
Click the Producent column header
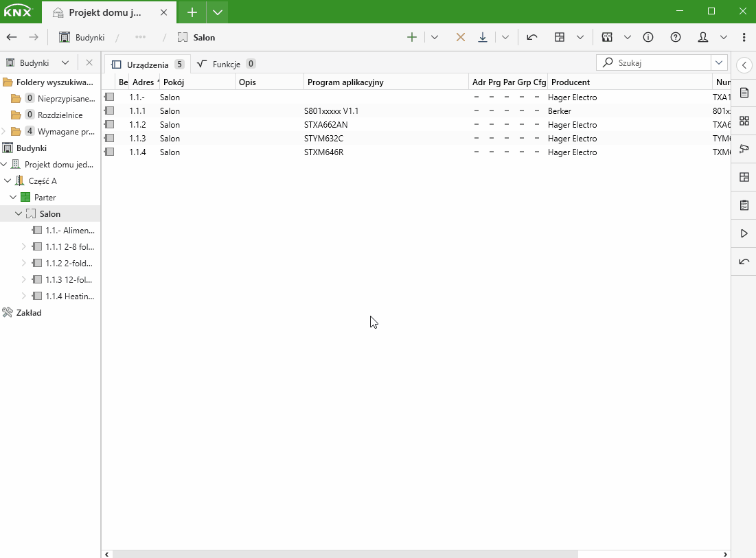[x=570, y=82]
